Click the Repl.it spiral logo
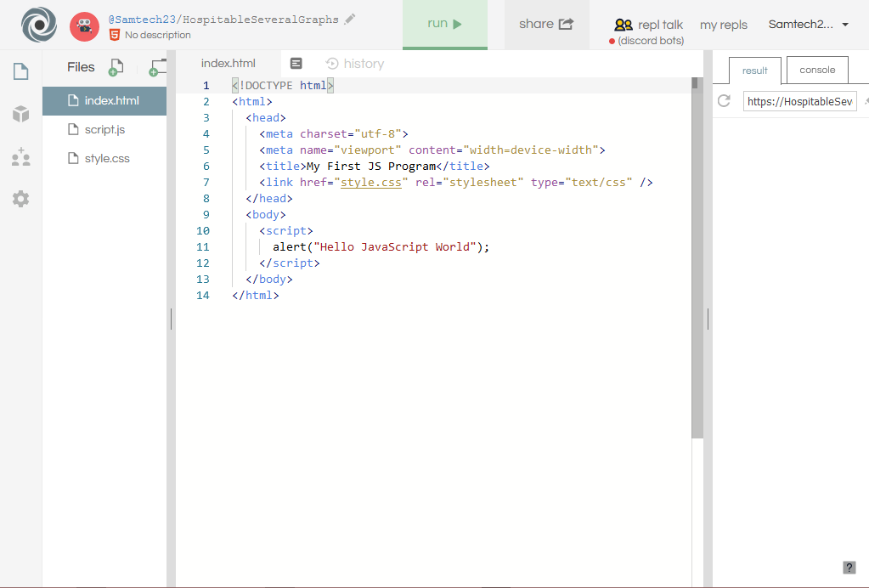869x588 pixels. tap(39, 25)
